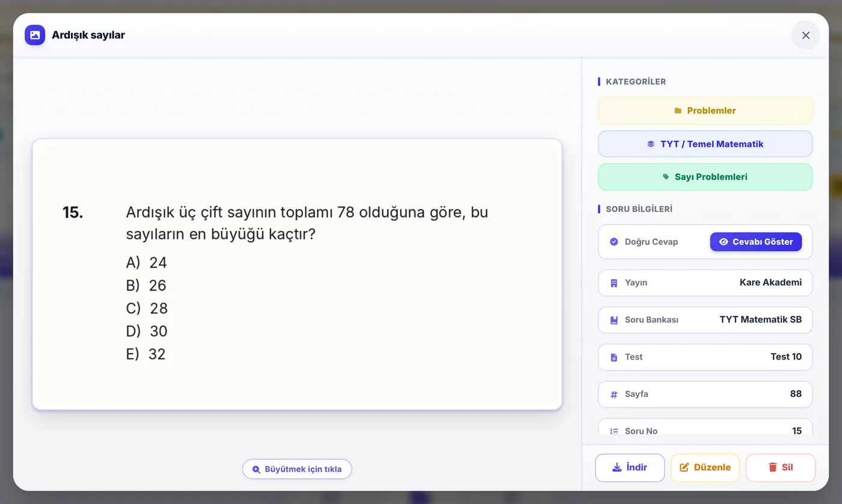Click answer option B) 26

pos(146,286)
